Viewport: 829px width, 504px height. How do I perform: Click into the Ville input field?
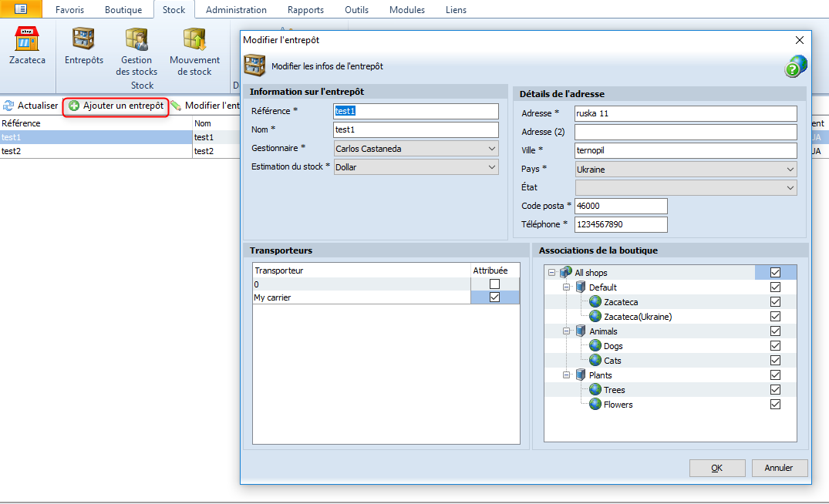point(686,150)
